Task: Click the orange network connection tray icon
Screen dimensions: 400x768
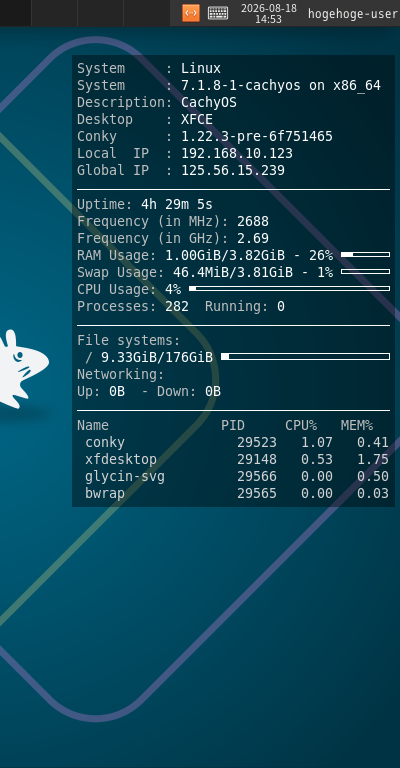Action: click(x=191, y=13)
